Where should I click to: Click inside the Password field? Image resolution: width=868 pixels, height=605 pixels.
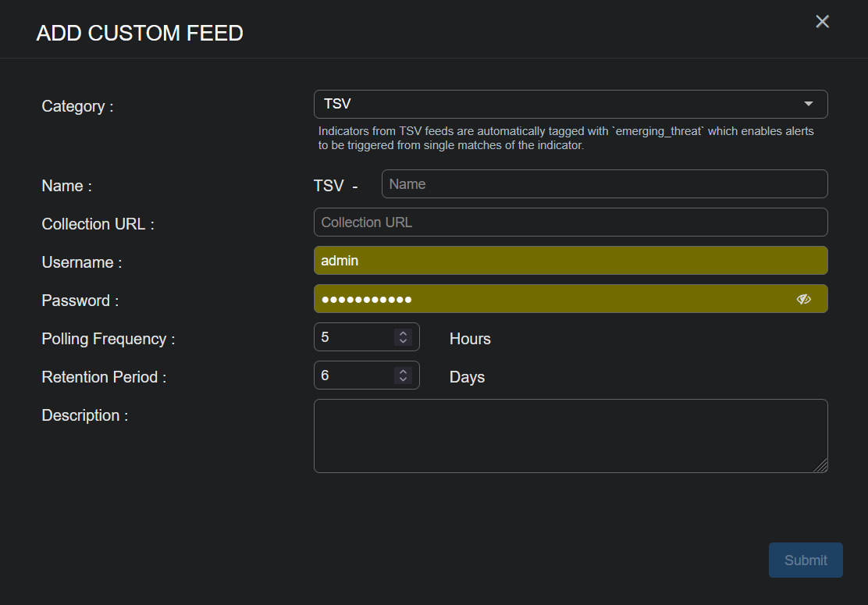[546, 299]
